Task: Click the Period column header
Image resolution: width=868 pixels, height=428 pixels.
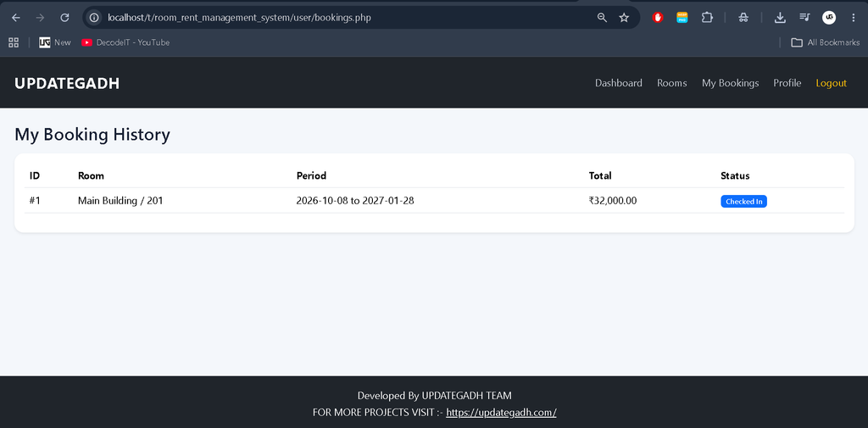Action: pyautogui.click(x=311, y=175)
